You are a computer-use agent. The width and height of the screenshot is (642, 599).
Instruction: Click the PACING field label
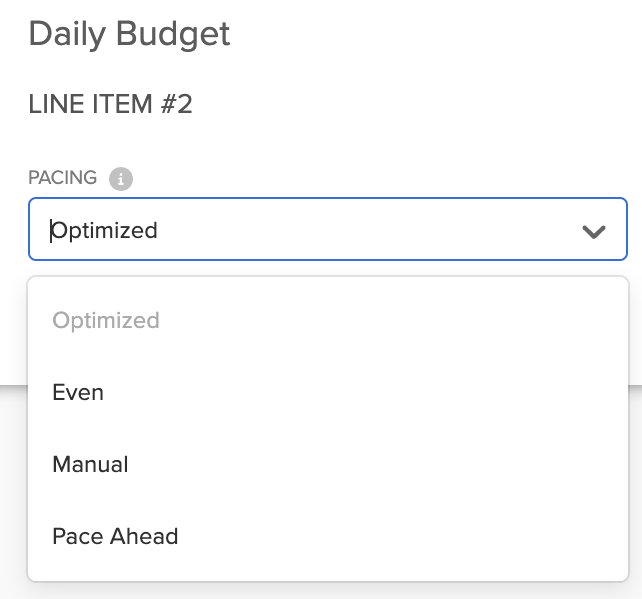point(62,178)
